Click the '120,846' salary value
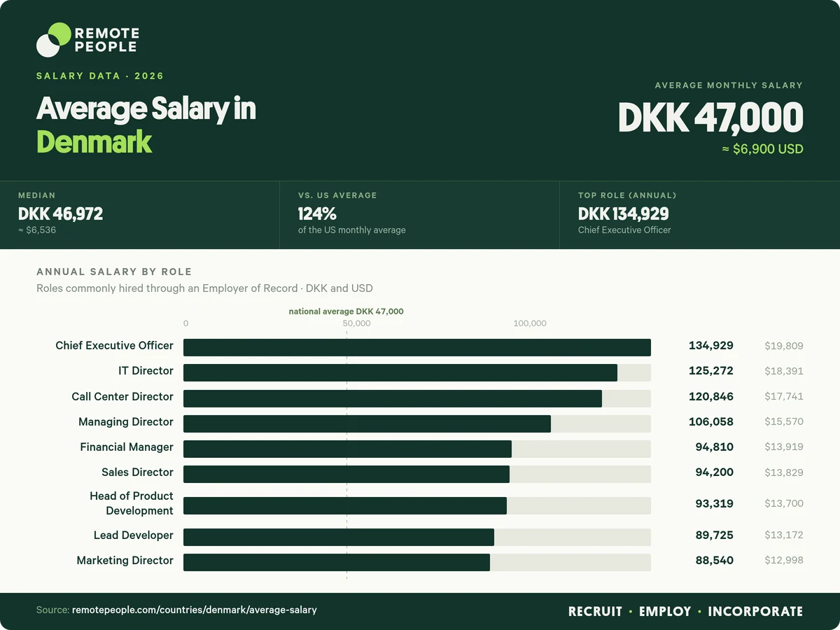The height and width of the screenshot is (630, 840). click(x=711, y=396)
